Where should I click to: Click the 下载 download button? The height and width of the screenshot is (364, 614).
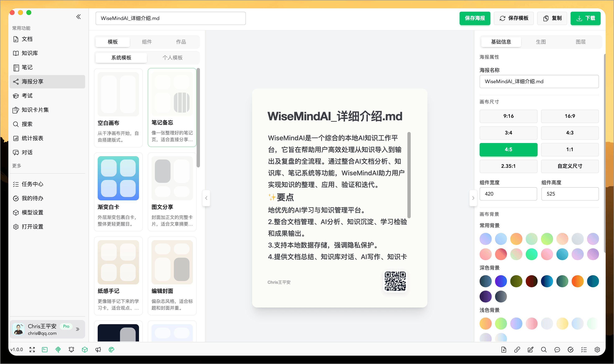[585, 18]
